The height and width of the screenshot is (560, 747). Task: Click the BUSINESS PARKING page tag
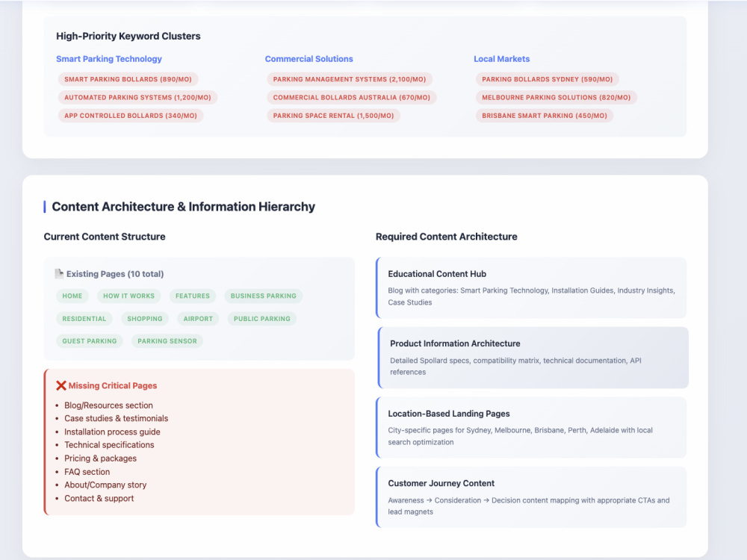click(x=264, y=296)
